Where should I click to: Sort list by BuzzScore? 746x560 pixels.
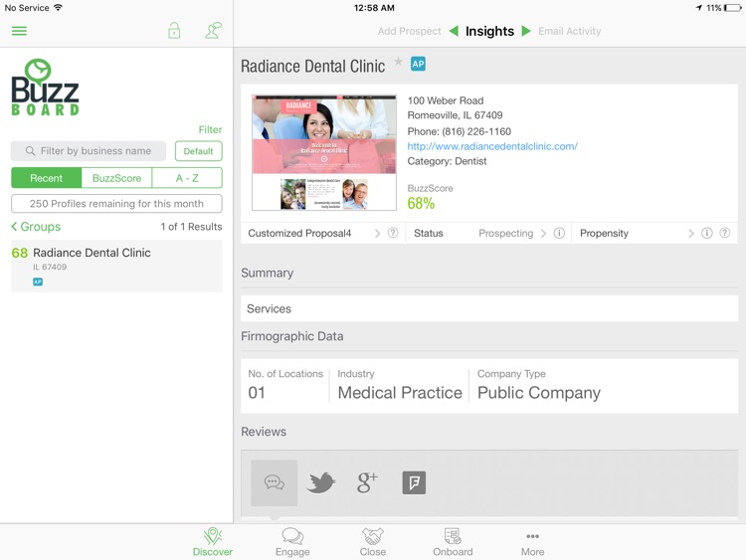point(116,178)
